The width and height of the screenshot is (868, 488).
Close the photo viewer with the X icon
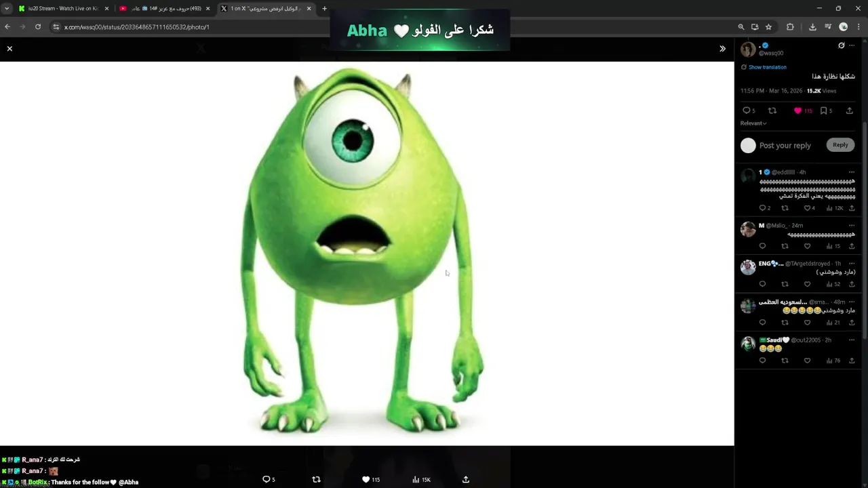click(9, 49)
